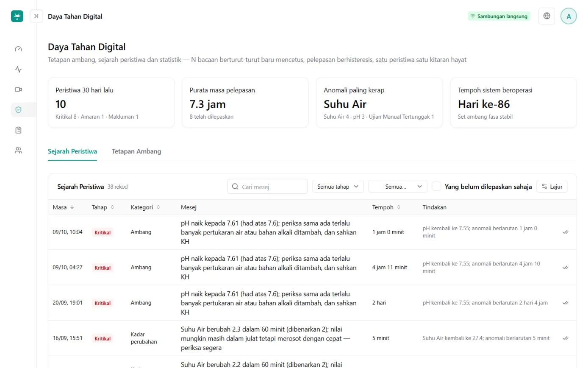Open the Semua tahap dropdown
This screenshot has height=368, width=588.
click(338, 186)
